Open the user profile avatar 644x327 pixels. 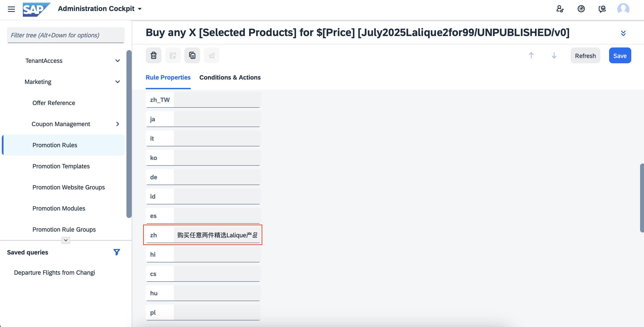pyautogui.click(x=623, y=9)
